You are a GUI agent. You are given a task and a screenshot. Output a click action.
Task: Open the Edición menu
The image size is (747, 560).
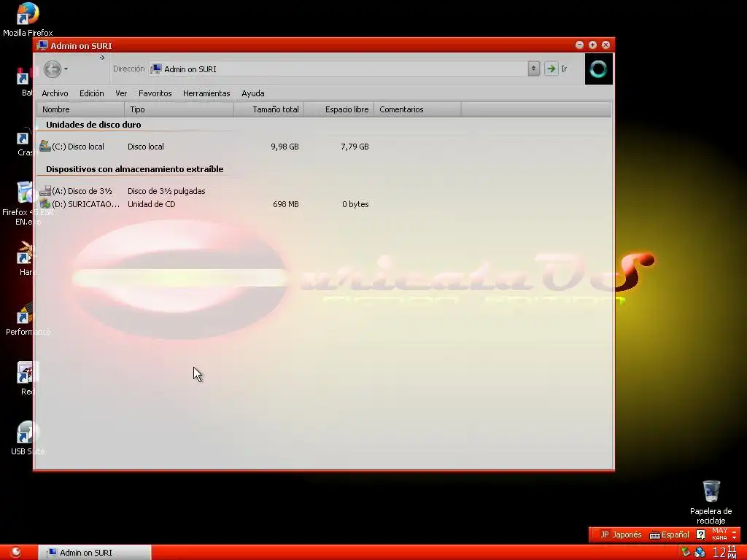coord(91,93)
